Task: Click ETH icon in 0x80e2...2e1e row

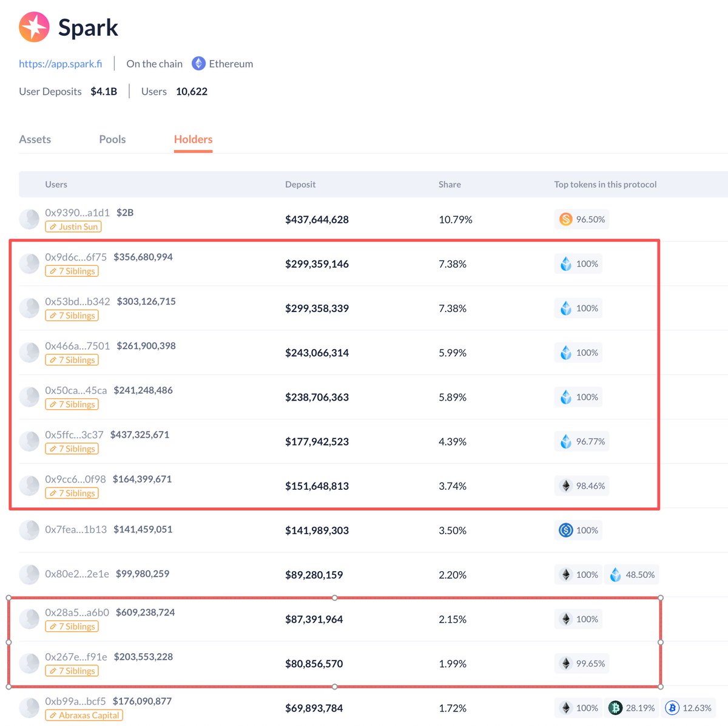Action: point(565,574)
